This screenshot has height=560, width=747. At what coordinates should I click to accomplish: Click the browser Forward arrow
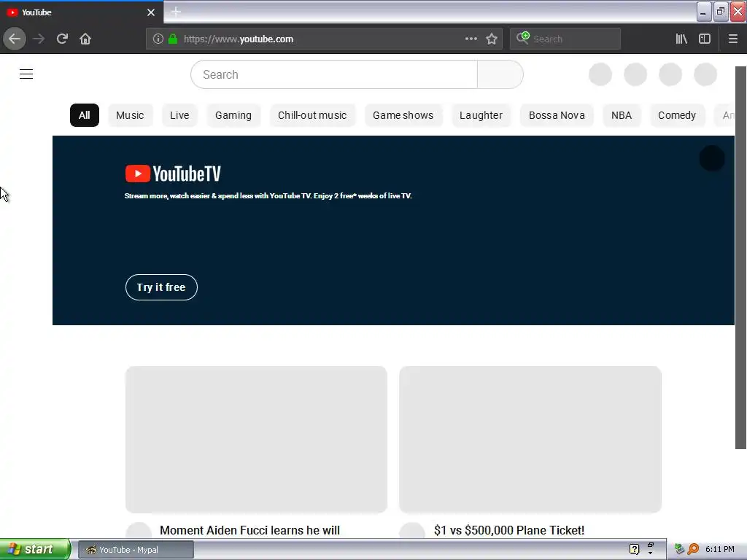tap(39, 39)
